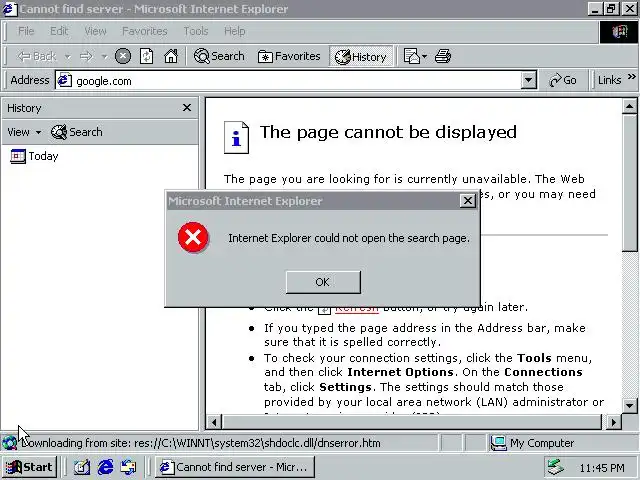Expand the Address bar dropdown list
Viewport: 640px width, 480px height.
(x=528, y=80)
